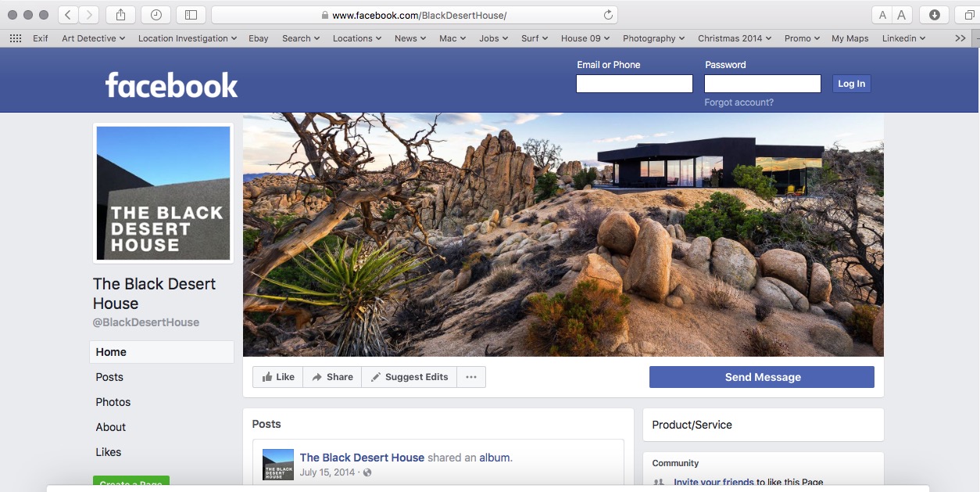The height and width of the screenshot is (492, 980).
Task: Expand the Art Detective bookmarks folder
Action: 94,38
